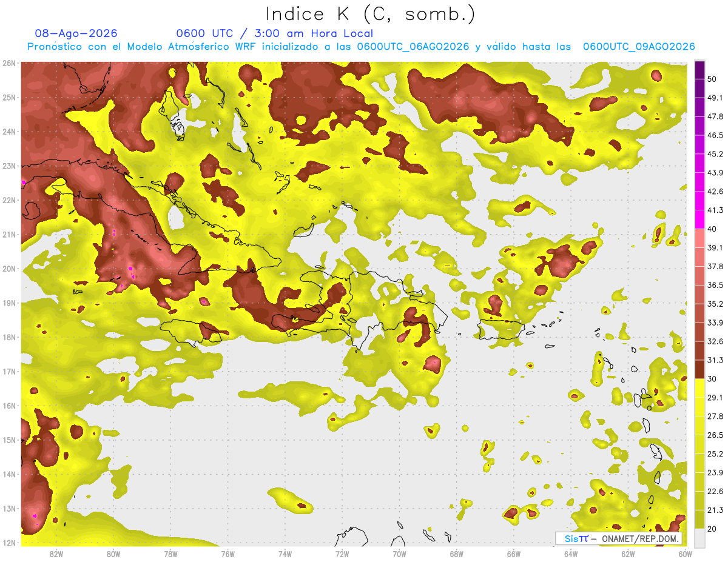Select the "23N" latitude label
Screen dimensions: 728x562
pos(9,166)
